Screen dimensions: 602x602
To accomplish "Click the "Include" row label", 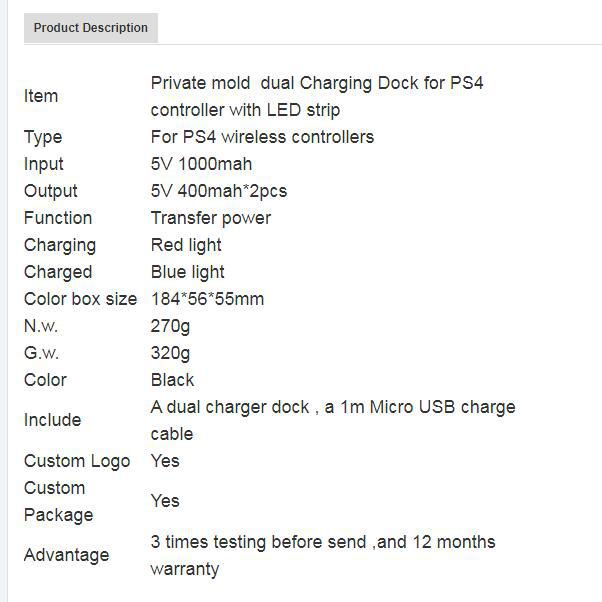I will pos(52,420).
